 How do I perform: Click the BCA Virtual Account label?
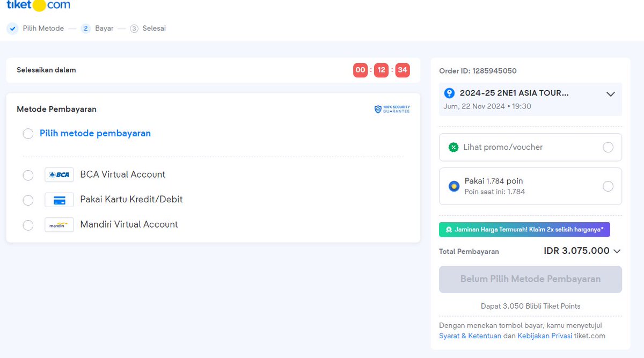pos(123,174)
